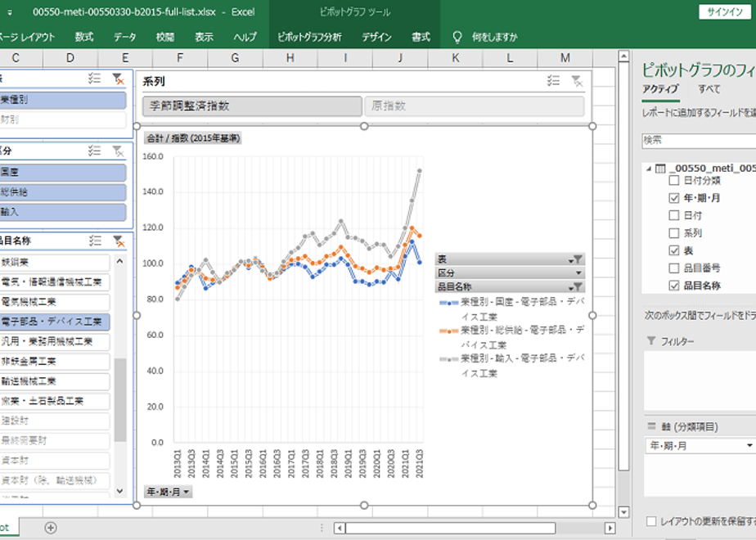Toggle multi-select in 系列 slicer
The width and height of the screenshot is (756, 540).
pyautogui.click(x=553, y=81)
